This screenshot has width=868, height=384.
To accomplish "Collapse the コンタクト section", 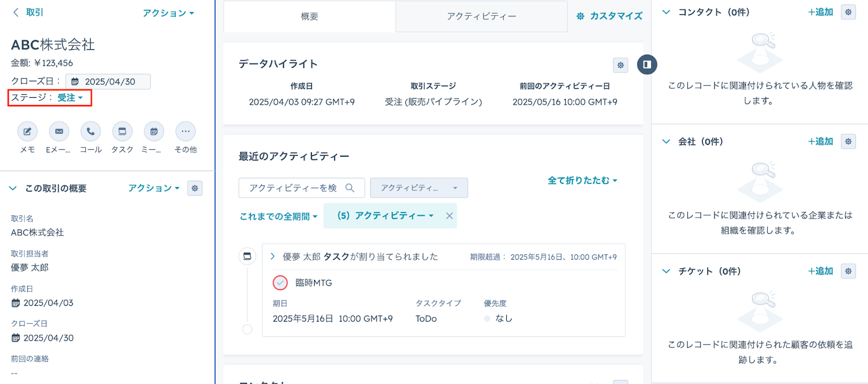I will [666, 12].
